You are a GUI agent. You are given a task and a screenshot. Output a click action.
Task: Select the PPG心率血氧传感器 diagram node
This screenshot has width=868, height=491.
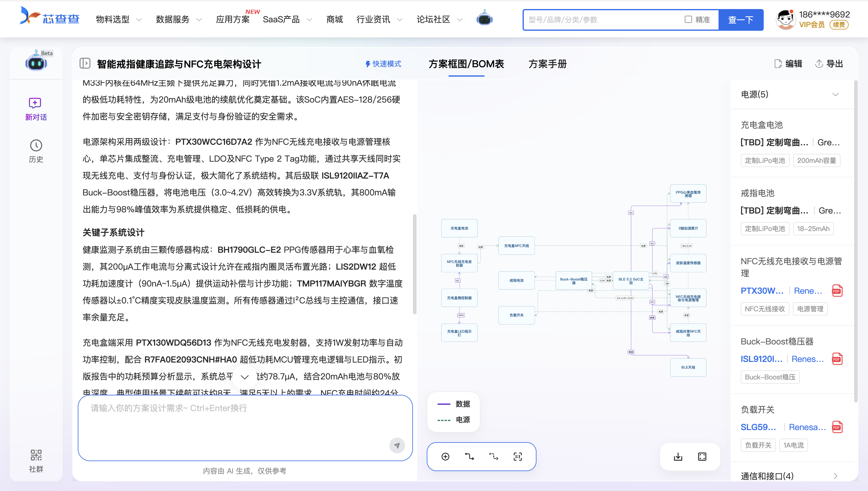pyautogui.click(x=688, y=194)
